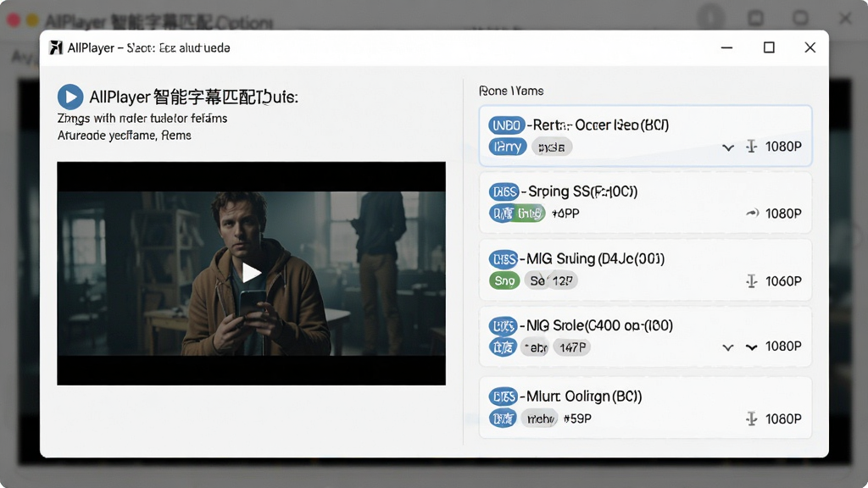Click the blue AllPlayer play logo
The height and width of the screenshot is (488, 868).
tap(70, 97)
